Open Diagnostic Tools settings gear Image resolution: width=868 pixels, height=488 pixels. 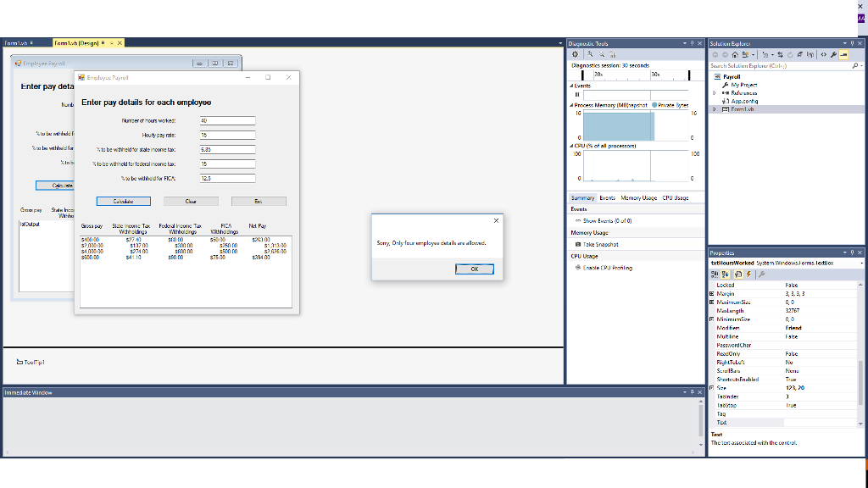click(576, 54)
